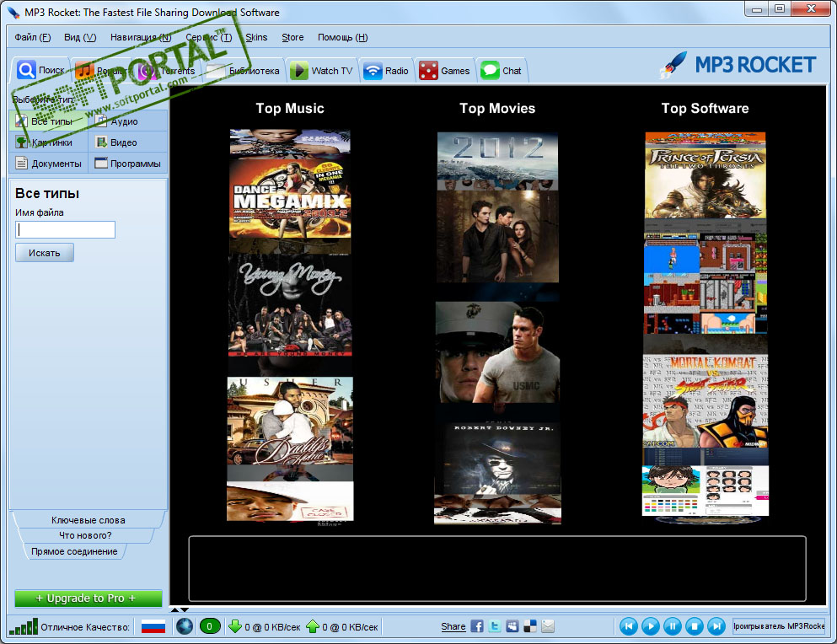Viewport: 837px width, 644px height.
Task: Open the Файл menu
Action: [x=33, y=37]
